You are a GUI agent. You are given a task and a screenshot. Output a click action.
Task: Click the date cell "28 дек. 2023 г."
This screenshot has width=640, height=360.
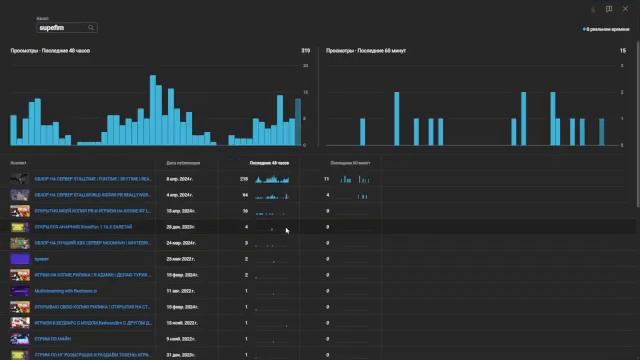click(x=180, y=227)
